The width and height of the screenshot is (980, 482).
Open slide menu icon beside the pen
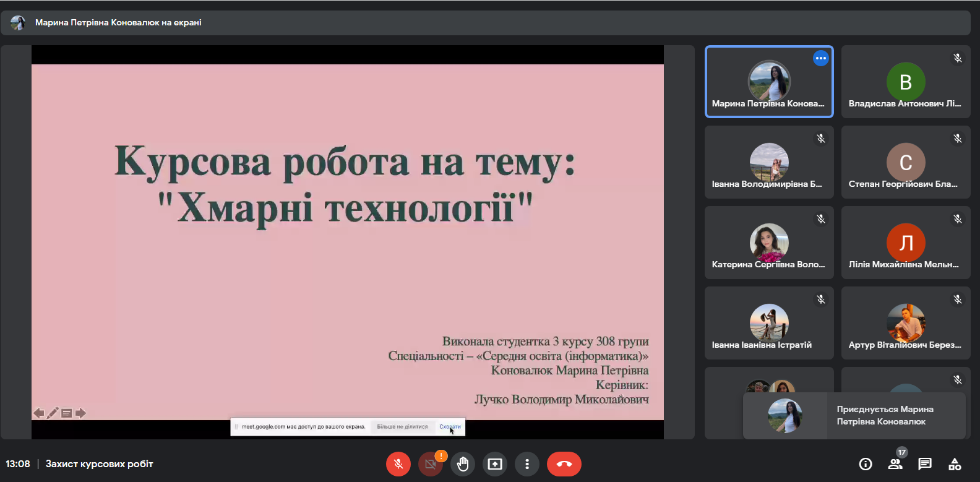point(67,413)
